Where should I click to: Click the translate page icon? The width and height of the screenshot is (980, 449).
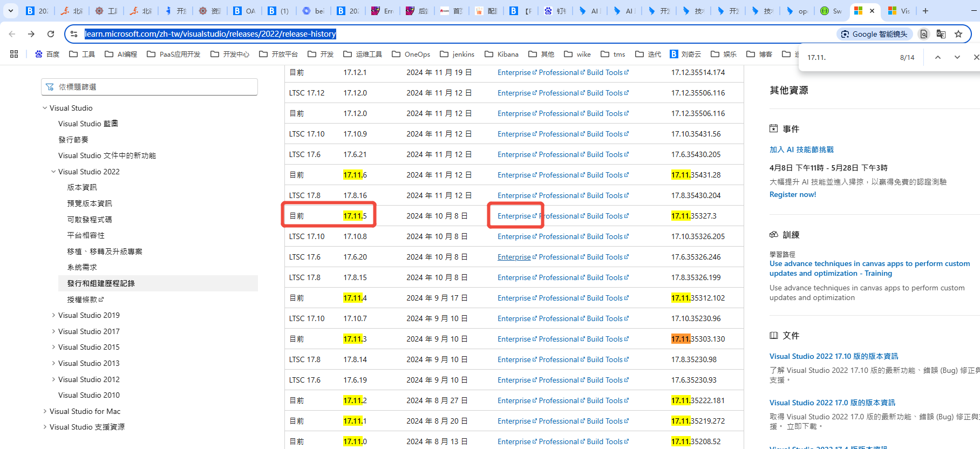tap(941, 34)
